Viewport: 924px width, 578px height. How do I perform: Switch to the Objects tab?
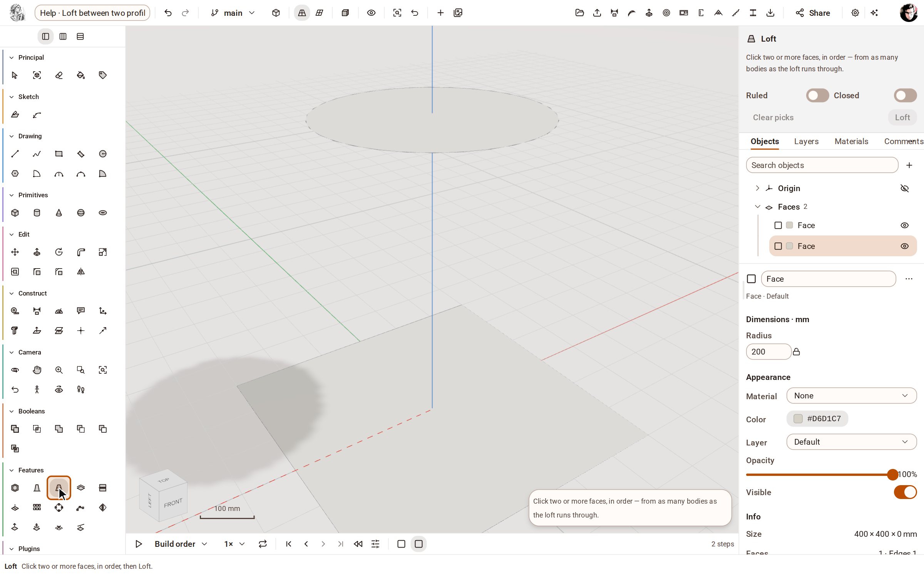pos(765,141)
